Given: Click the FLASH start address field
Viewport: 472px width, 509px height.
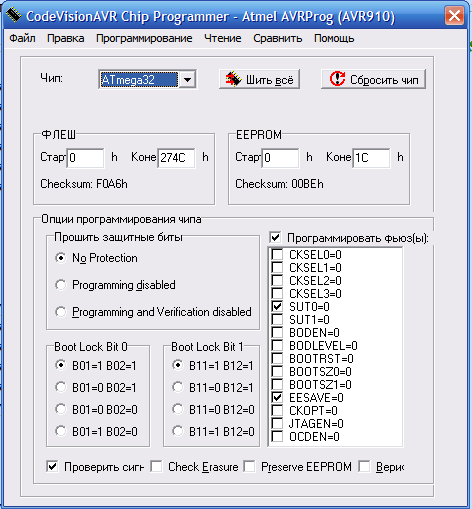Looking at the screenshot, I should 85,158.
